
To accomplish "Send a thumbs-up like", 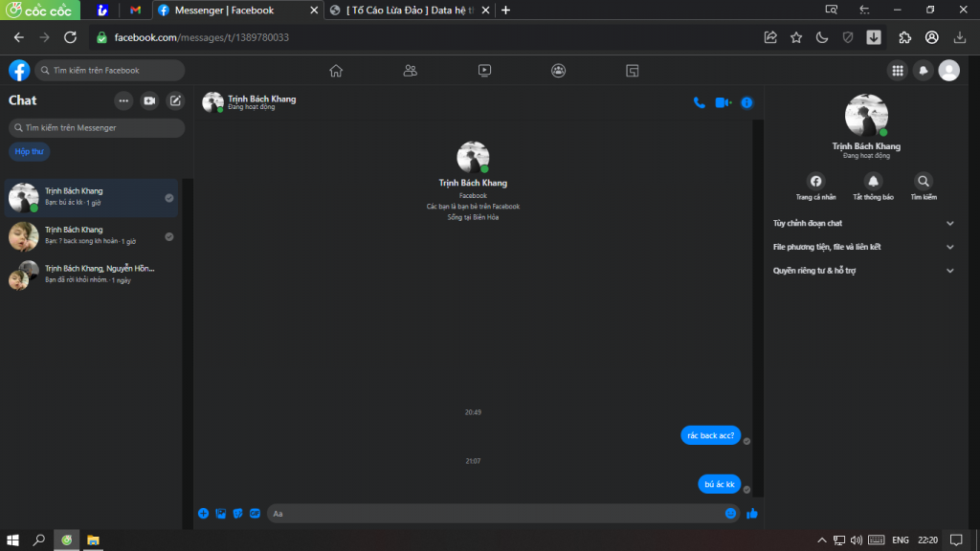I will 752,514.
